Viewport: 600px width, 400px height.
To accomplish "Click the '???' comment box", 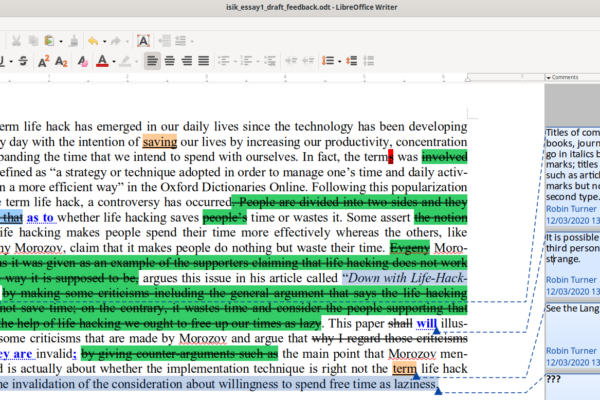I will pyautogui.click(x=572, y=387).
